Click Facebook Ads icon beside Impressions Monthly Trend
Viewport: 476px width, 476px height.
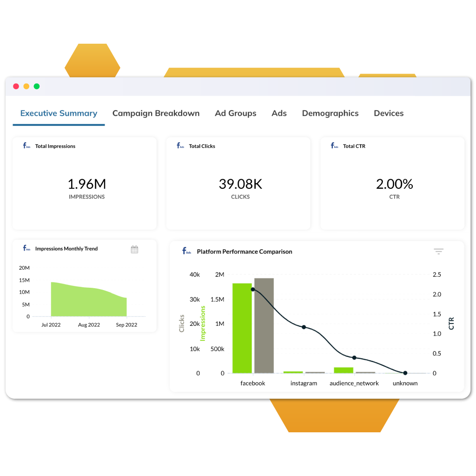point(26,249)
